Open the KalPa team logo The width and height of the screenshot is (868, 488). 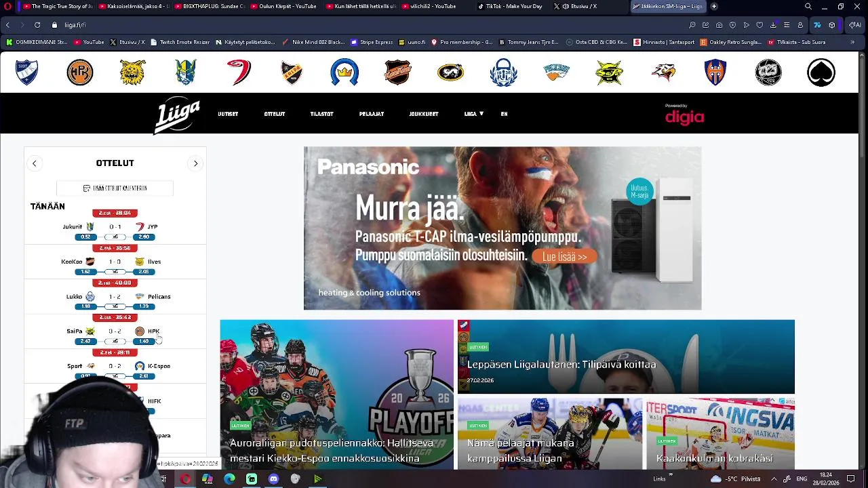tap(292, 73)
